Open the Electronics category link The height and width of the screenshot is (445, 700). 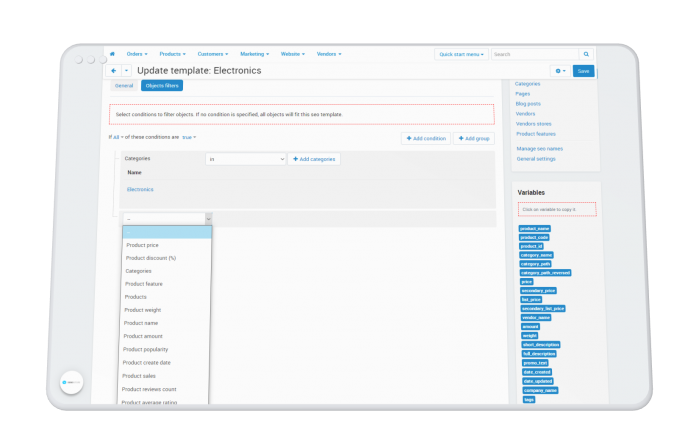[x=140, y=189]
